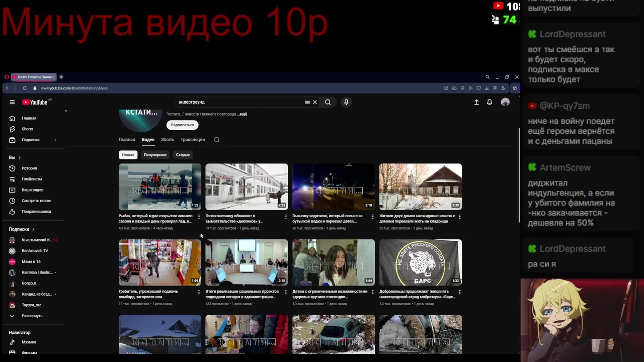Image resolution: width=644 pixels, height=362 pixels.
Task: Expand the Подписки section header
Action: pyautogui.click(x=22, y=229)
